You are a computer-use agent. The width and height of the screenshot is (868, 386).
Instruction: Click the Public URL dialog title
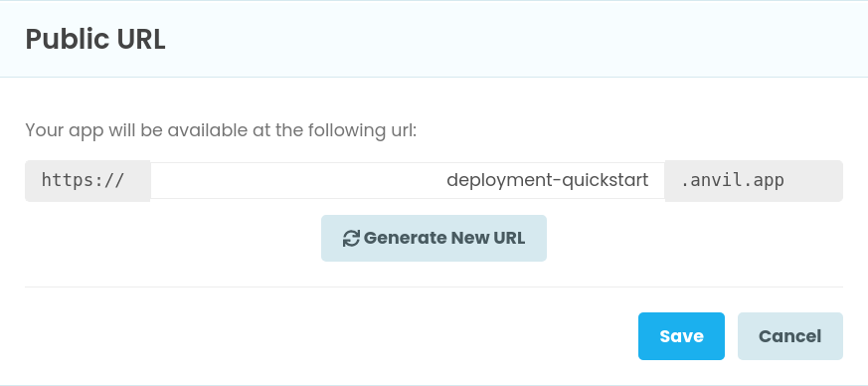[x=95, y=40]
